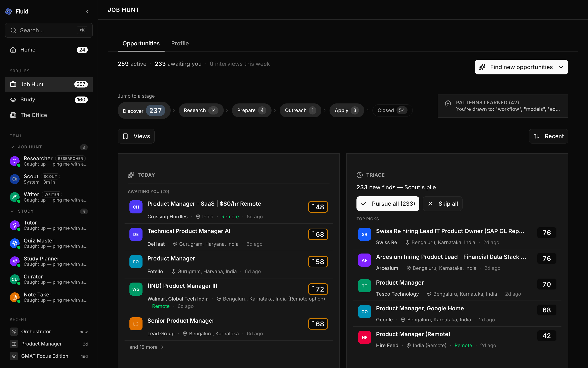588x368 pixels.
Task: Jump to Research stage
Action: (x=201, y=110)
